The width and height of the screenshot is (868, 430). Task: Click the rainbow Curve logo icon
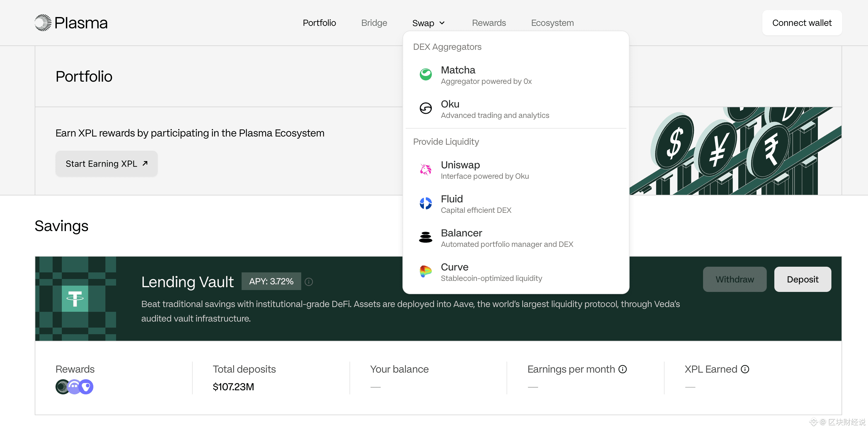pos(425,271)
